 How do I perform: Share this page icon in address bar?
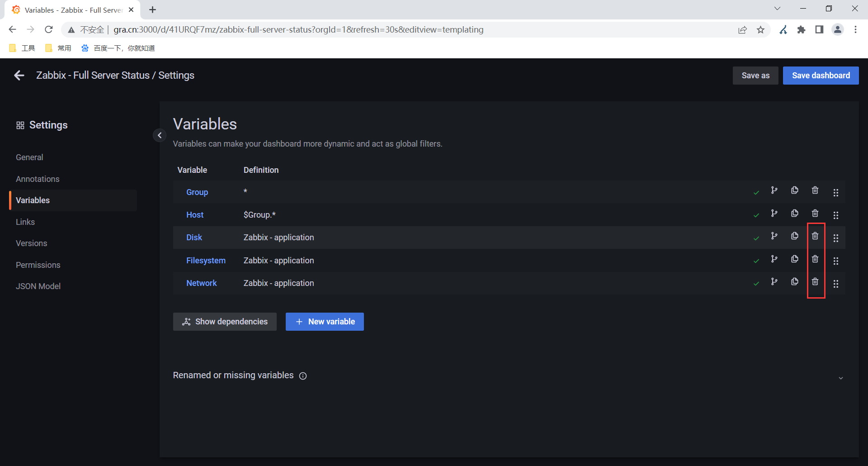pos(742,30)
